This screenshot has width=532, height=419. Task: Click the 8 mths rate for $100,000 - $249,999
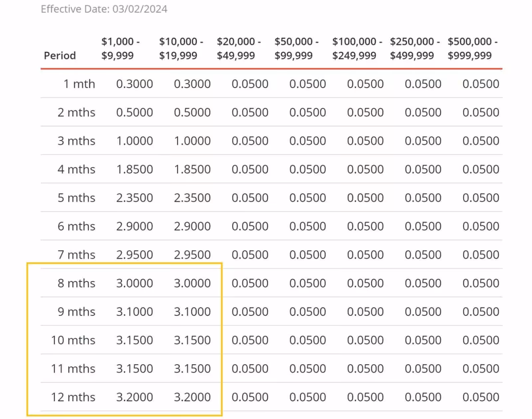click(365, 283)
